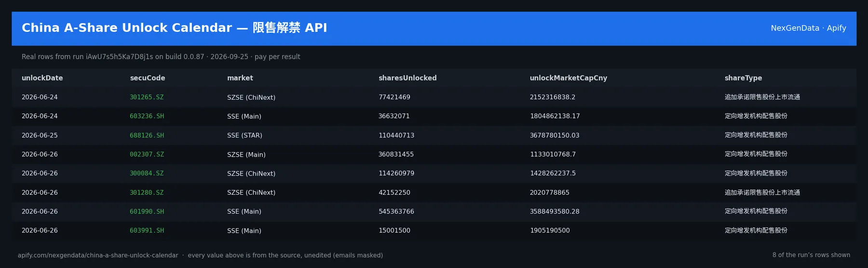Click the unlockMarketCapCny column header

(569, 78)
